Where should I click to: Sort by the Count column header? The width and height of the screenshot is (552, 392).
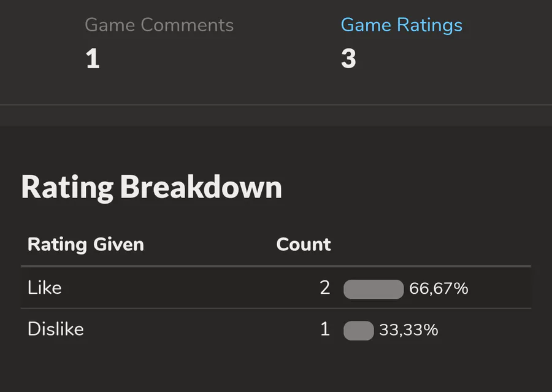pos(303,244)
